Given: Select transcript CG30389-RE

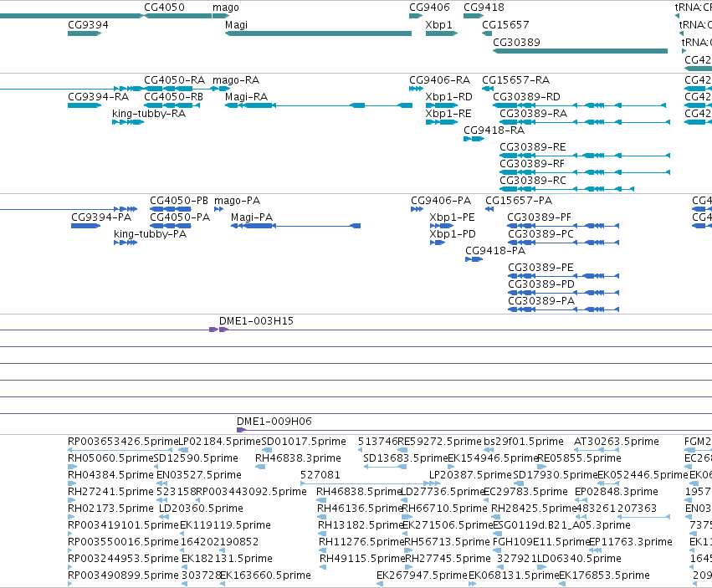Looking at the screenshot, I should [533, 147].
